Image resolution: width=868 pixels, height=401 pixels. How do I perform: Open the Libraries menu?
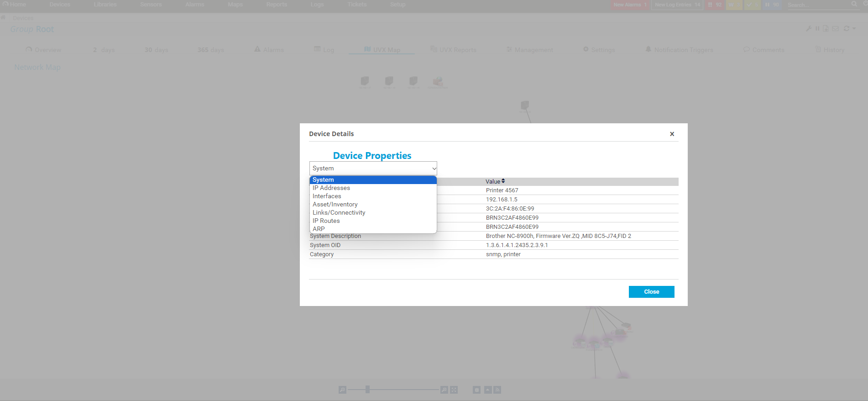point(105,4)
